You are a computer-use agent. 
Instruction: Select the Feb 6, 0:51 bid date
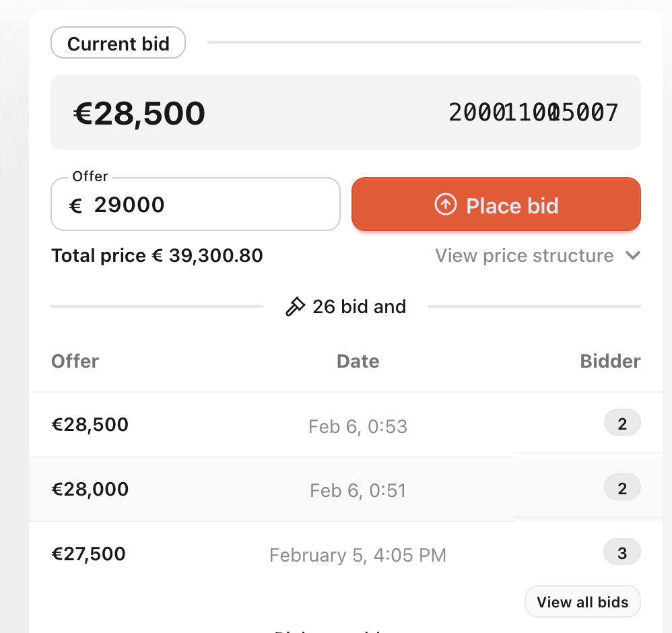click(358, 490)
